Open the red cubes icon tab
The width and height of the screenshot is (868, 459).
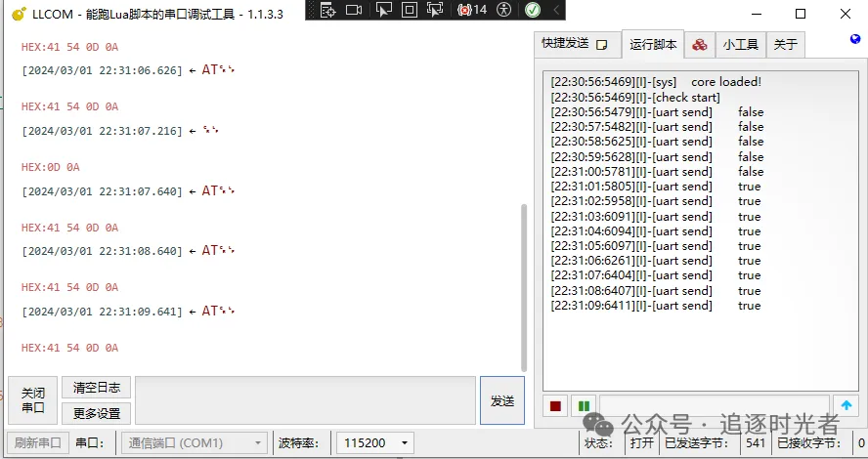[700, 45]
